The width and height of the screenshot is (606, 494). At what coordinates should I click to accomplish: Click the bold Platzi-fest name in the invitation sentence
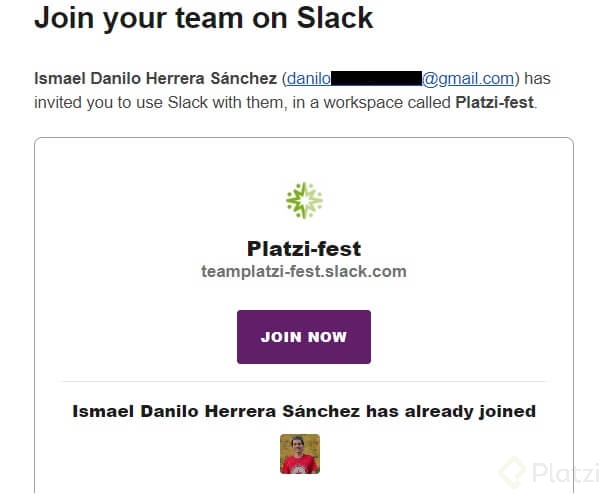coord(495,103)
